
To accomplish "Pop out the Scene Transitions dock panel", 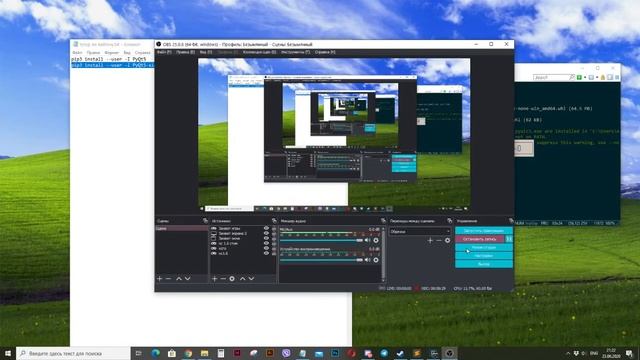I will point(449,221).
